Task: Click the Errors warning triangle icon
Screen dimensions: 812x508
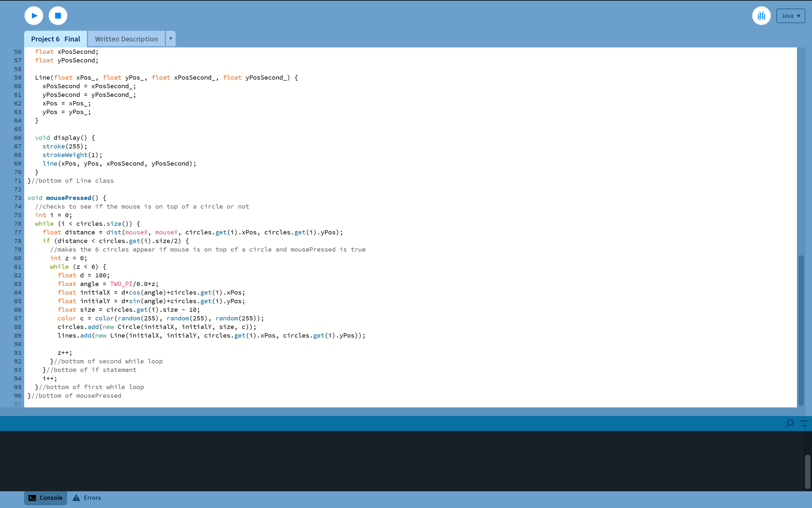Action: [x=77, y=498]
